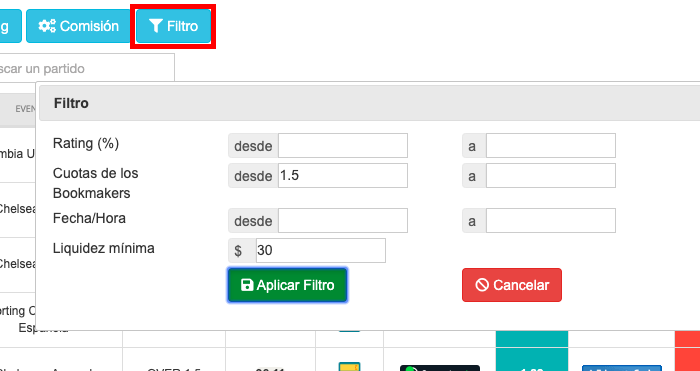Click the Comisión settings button
The width and height of the screenshot is (700, 371).
point(79,26)
